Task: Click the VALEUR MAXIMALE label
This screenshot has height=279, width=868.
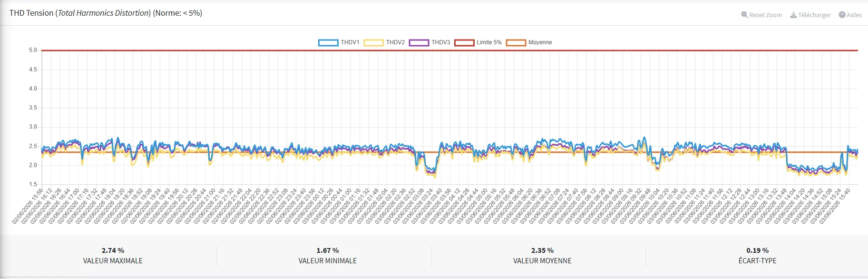Action: coord(113,261)
